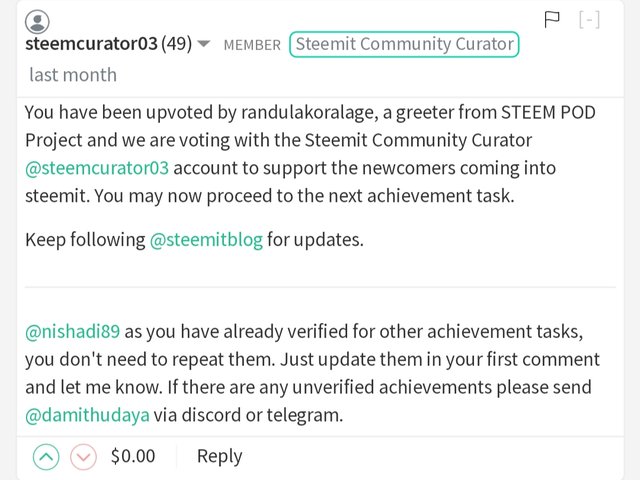Image resolution: width=640 pixels, height=480 pixels.
Task: Reply to this comment
Action: pyautogui.click(x=220, y=456)
